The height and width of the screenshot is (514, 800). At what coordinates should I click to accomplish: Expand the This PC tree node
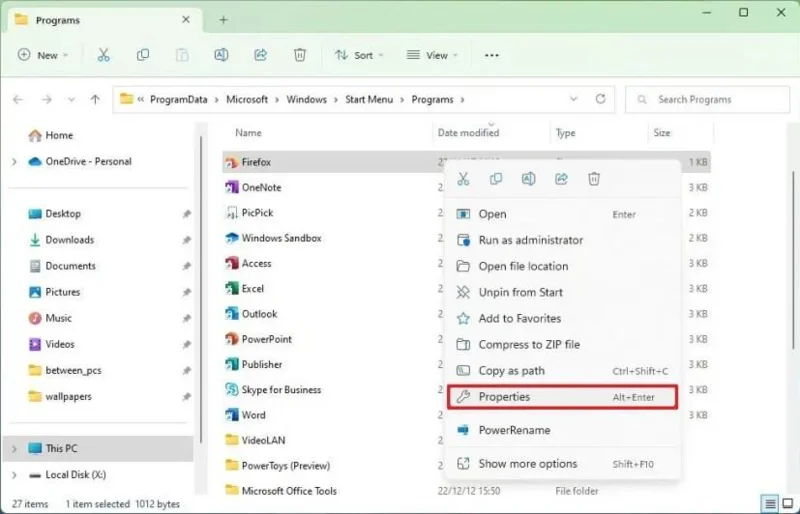(14, 449)
